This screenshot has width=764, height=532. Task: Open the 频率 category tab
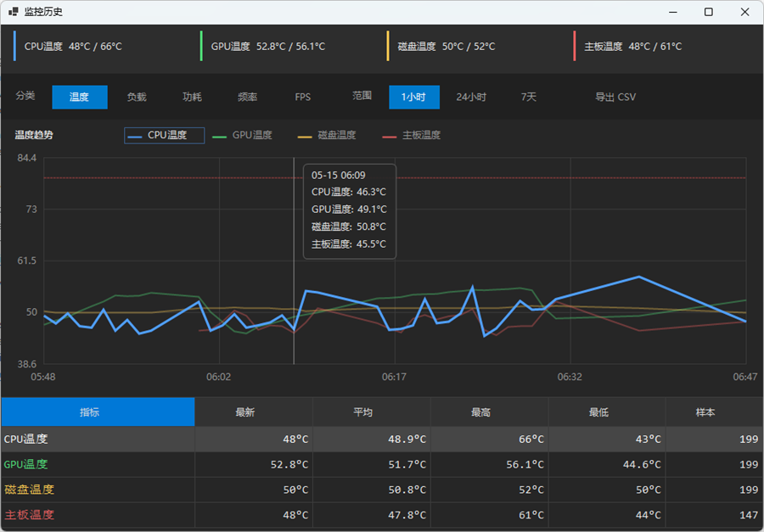click(x=247, y=97)
